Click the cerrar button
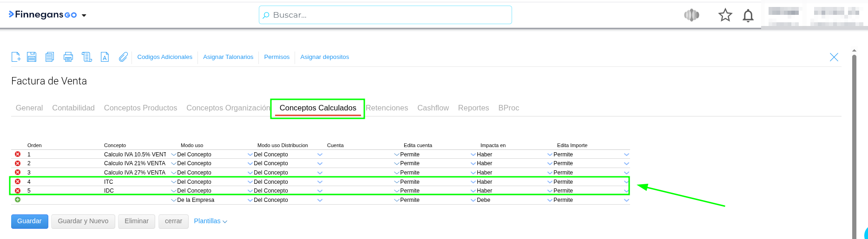868x239 pixels. (x=173, y=221)
